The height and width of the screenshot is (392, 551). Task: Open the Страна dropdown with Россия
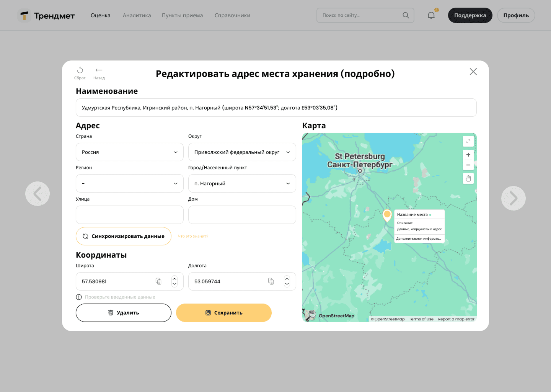(130, 152)
